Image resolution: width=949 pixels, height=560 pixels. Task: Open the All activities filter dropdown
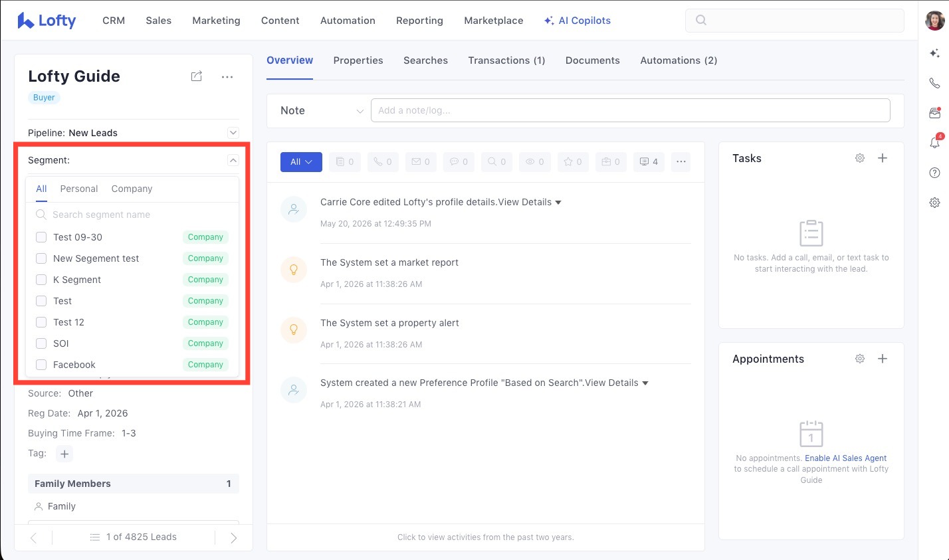(301, 162)
